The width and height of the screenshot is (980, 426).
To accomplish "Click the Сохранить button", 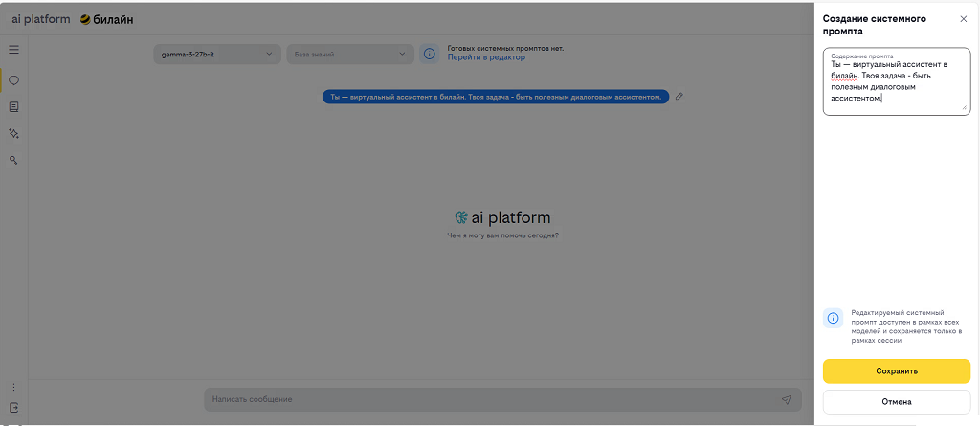I will [x=896, y=370].
